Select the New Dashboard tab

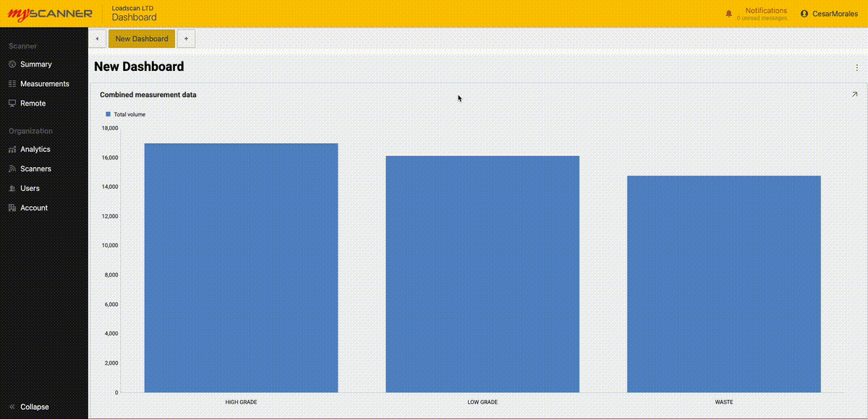(x=142, y=38)
